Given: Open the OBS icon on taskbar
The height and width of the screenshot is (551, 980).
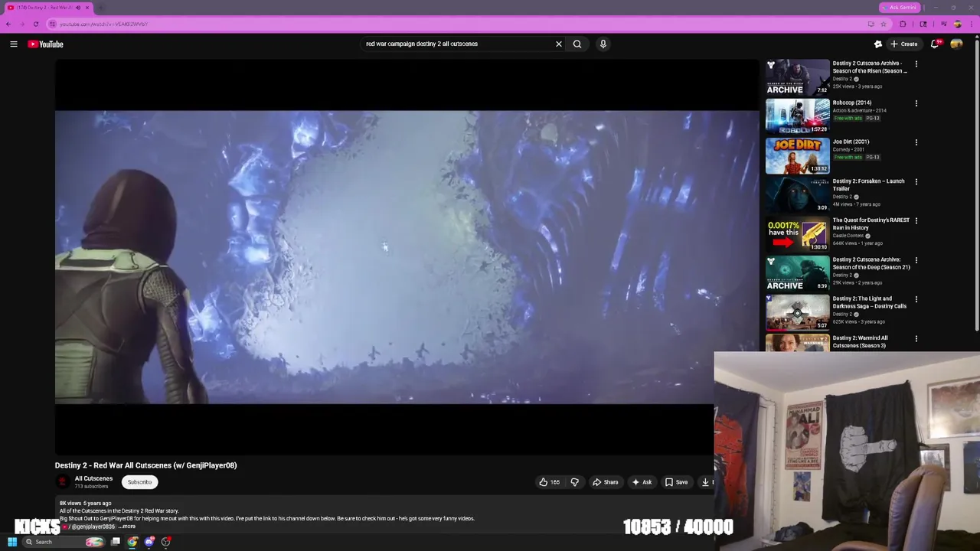Looking at the screenshot, I should point(166,542).
